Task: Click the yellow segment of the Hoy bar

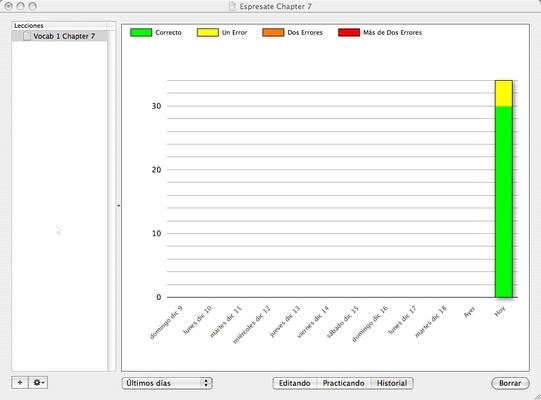Action: tap(504, 94)
